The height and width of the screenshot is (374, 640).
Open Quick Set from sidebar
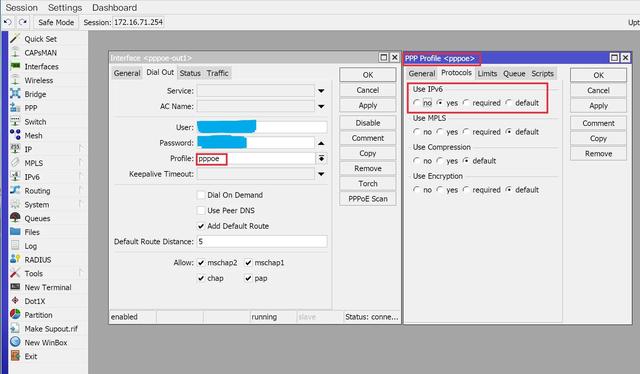coord(40,39)
